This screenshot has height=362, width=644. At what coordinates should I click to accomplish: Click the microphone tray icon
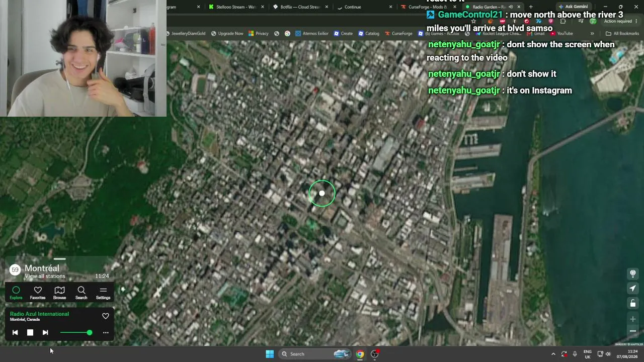click(x=575, y=354)
